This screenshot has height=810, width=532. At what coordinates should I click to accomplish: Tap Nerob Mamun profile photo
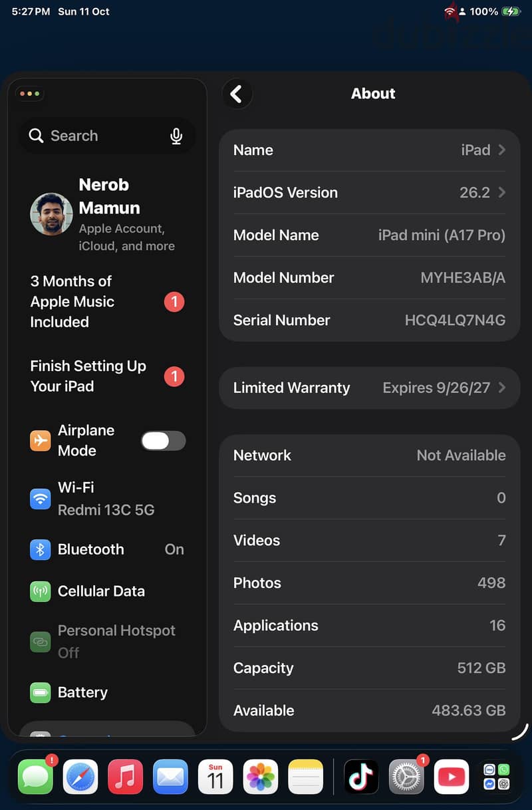(51, 214)
